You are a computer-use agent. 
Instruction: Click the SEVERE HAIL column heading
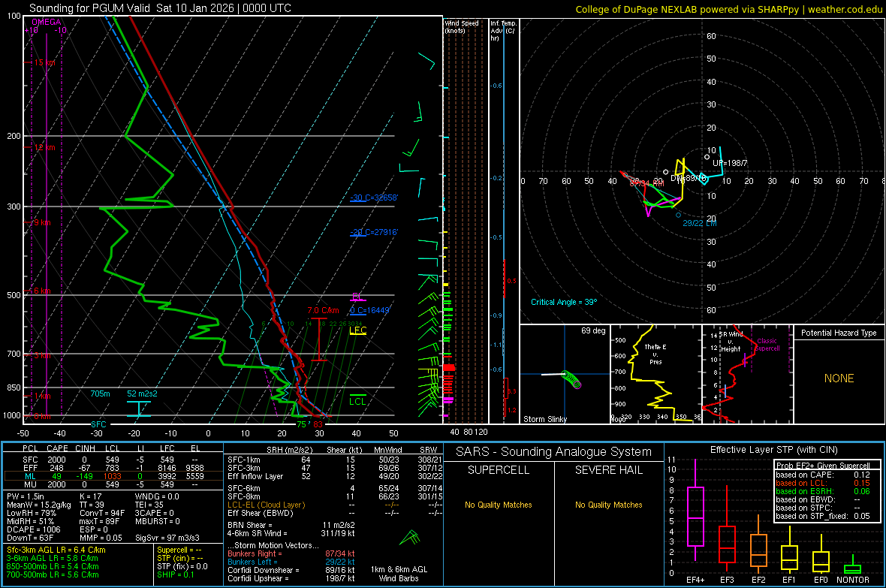pyautogui.click(x=608, y=470)
